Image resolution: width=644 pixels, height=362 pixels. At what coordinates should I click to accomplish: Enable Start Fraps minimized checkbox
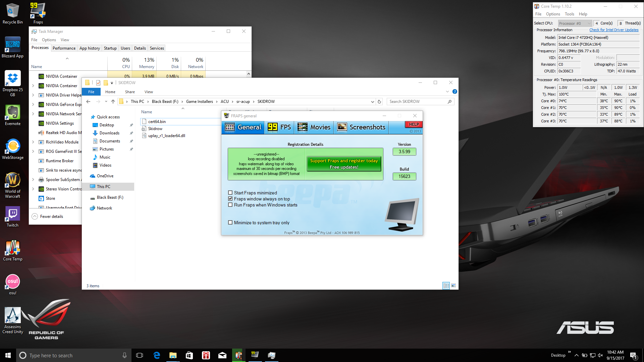point(230,193)
